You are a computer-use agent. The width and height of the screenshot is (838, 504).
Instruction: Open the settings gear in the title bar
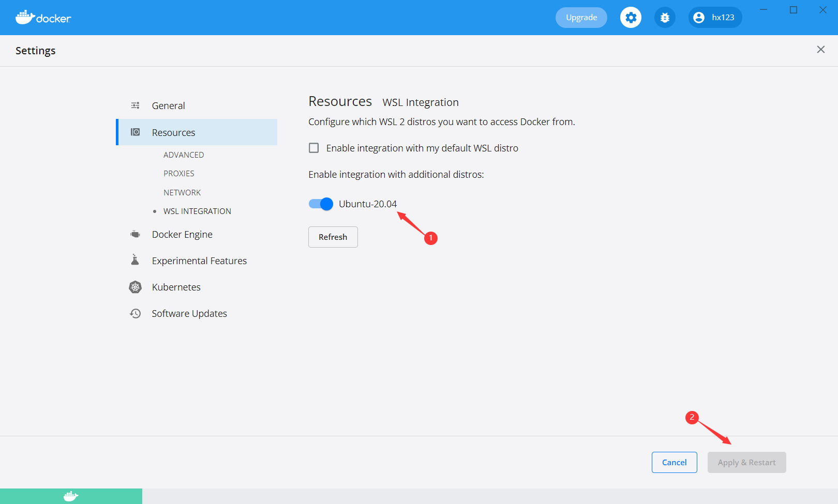(x=631, y=17)
